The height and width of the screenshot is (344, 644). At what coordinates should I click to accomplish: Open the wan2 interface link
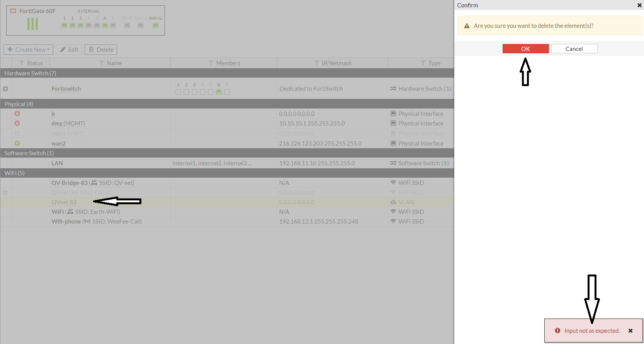click(x=58, y=144)
